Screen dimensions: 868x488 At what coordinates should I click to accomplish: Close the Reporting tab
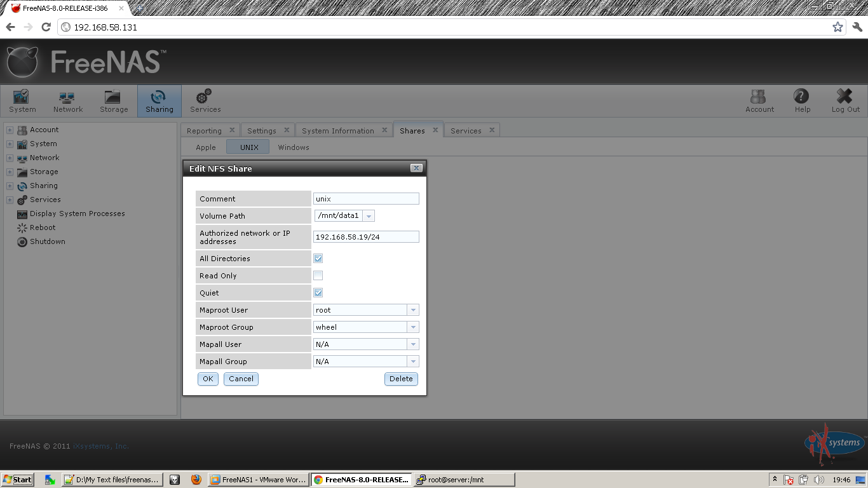pos(232,130)
